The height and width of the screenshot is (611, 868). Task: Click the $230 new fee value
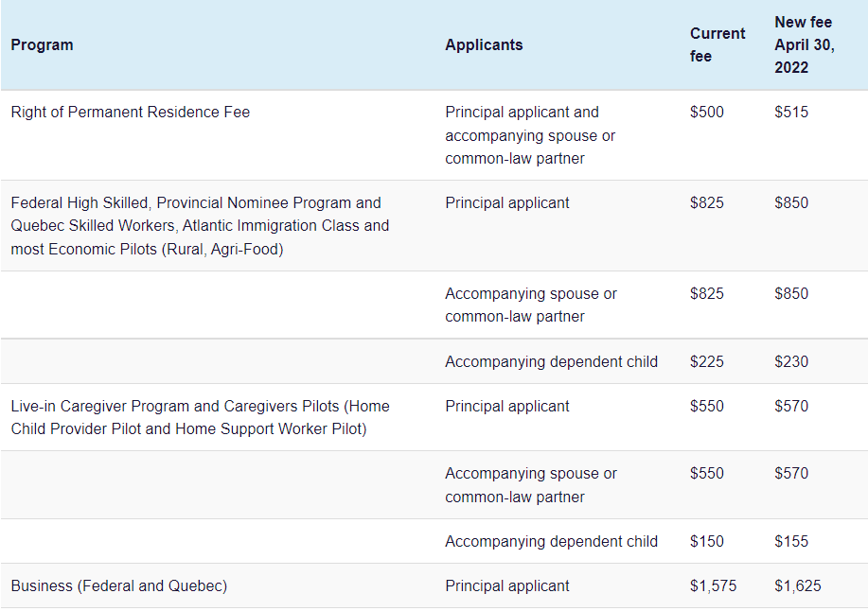791,361
